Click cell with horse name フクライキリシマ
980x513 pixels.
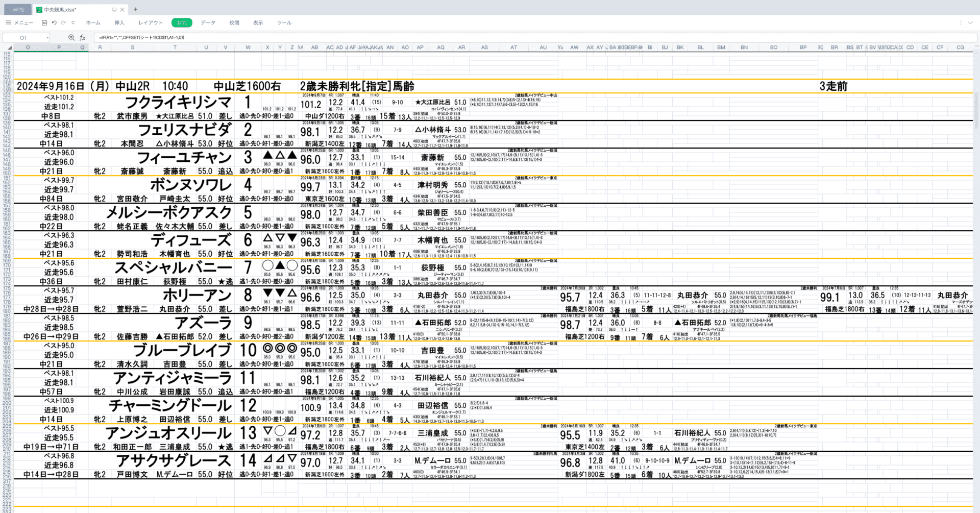point(178,102)
